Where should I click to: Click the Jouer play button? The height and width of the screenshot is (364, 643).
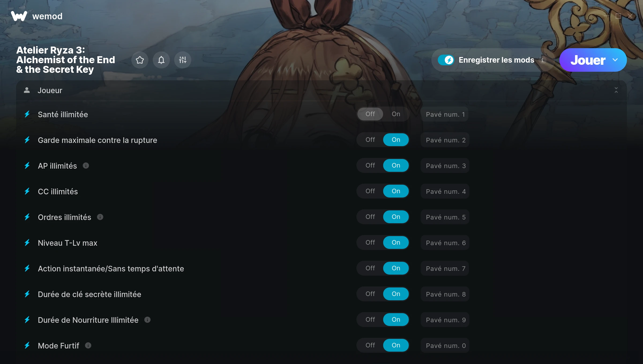click(x=588, y=60)
